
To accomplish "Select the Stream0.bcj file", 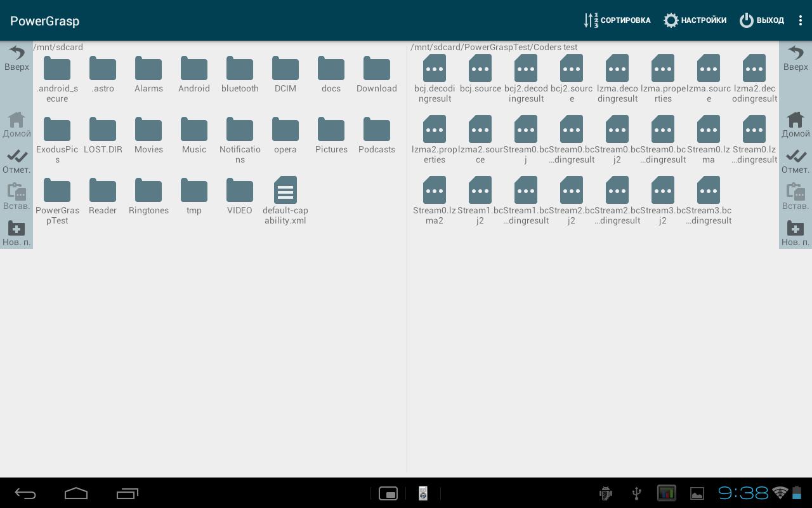I will pyautogui.click(x=526, y=140).
